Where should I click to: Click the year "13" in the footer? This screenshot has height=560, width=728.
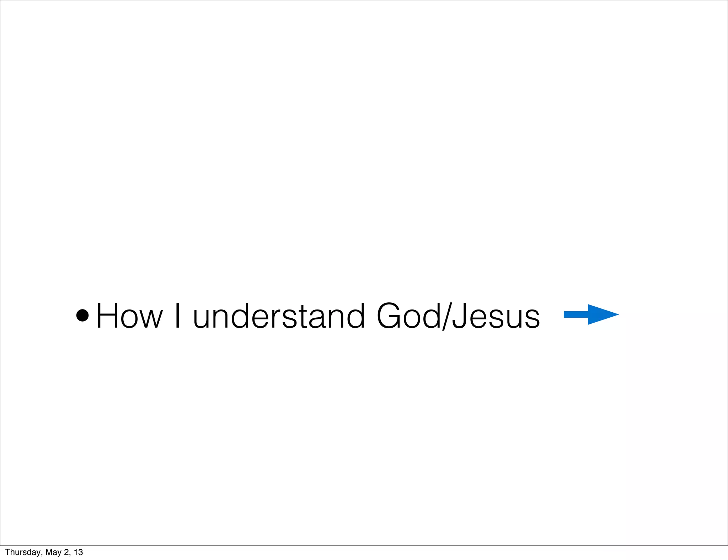coord(78,552)
